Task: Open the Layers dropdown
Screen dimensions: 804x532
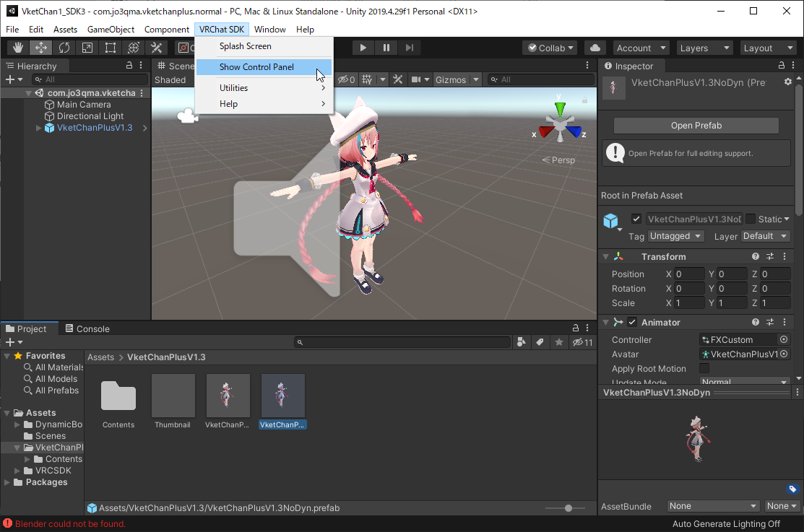Action: pos(705,48)
